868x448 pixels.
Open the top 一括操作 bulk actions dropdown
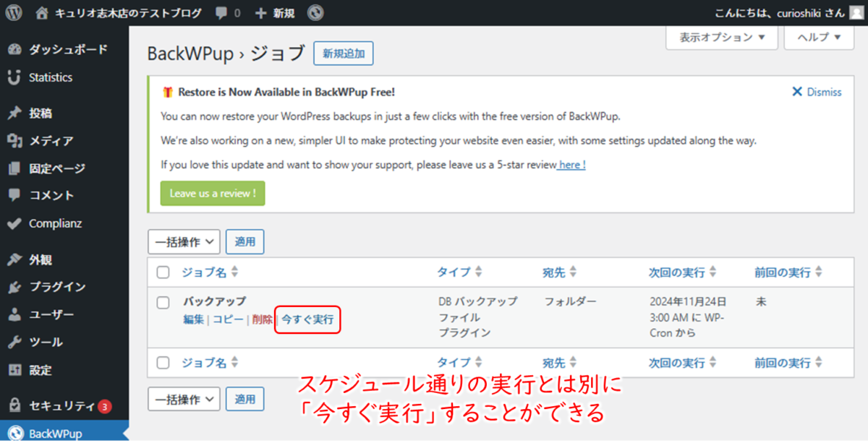pos(184,242)
